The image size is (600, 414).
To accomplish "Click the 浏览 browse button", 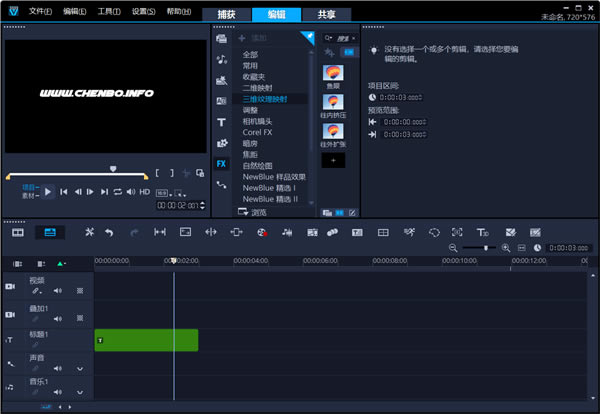I will click(258, 212).
